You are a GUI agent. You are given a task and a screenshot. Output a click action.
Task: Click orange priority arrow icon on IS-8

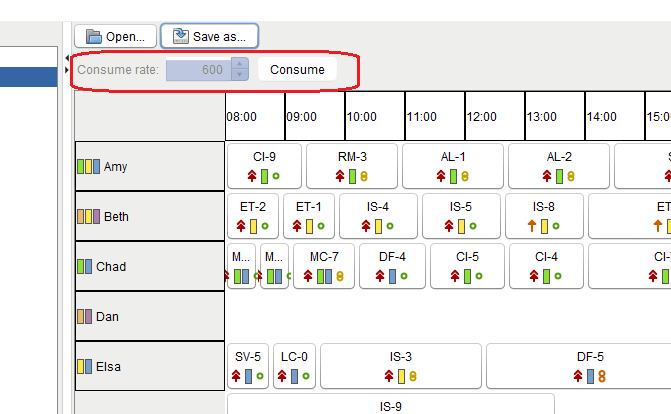(x=531, y=226)
